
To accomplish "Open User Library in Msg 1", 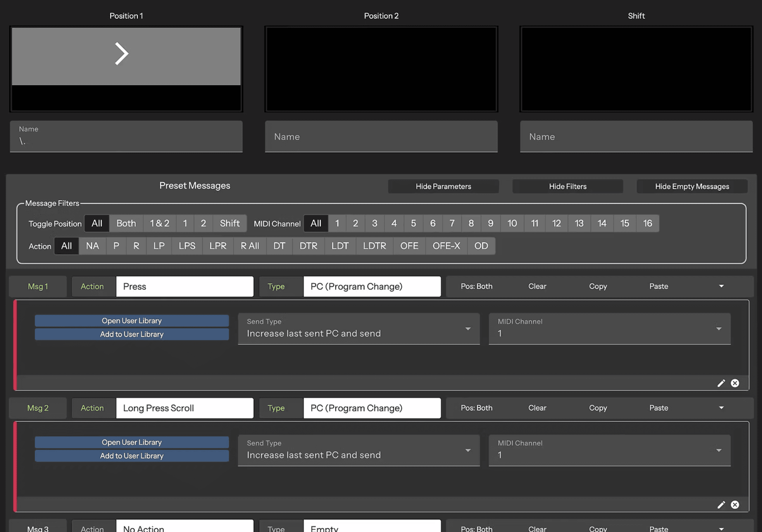I will (x=132, y=321).
